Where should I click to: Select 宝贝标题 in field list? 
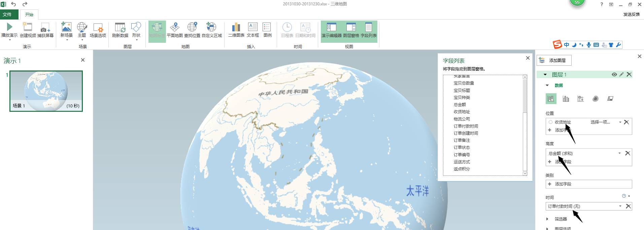pos(462,90)
